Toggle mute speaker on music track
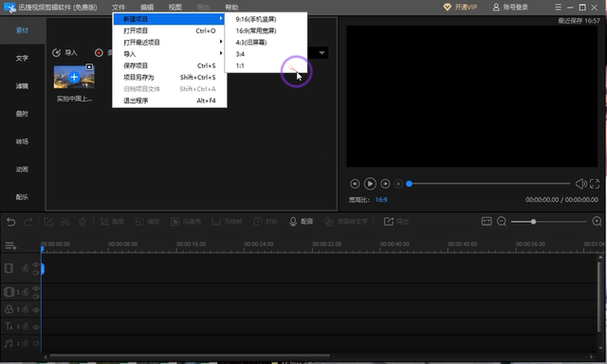Image resolution: width=607 pixels, height=364 pixels. click(x=36, y=343)
